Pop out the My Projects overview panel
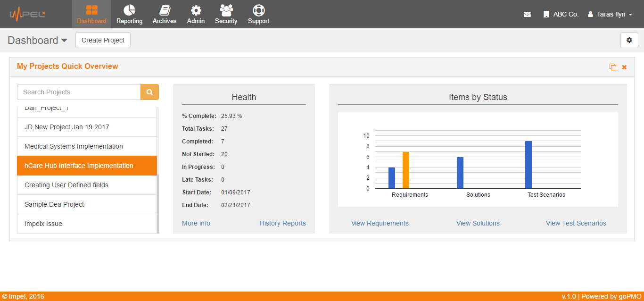 click(612, 67)
